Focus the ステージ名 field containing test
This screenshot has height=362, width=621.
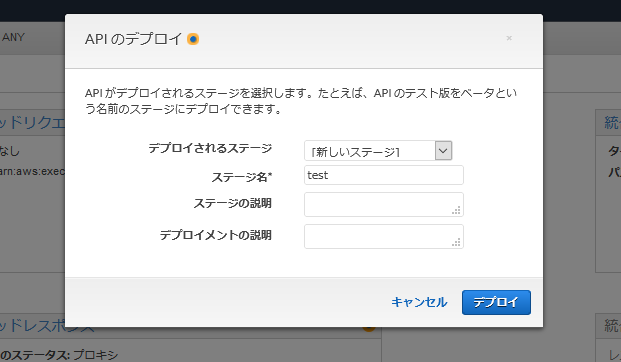coord(384,175)
